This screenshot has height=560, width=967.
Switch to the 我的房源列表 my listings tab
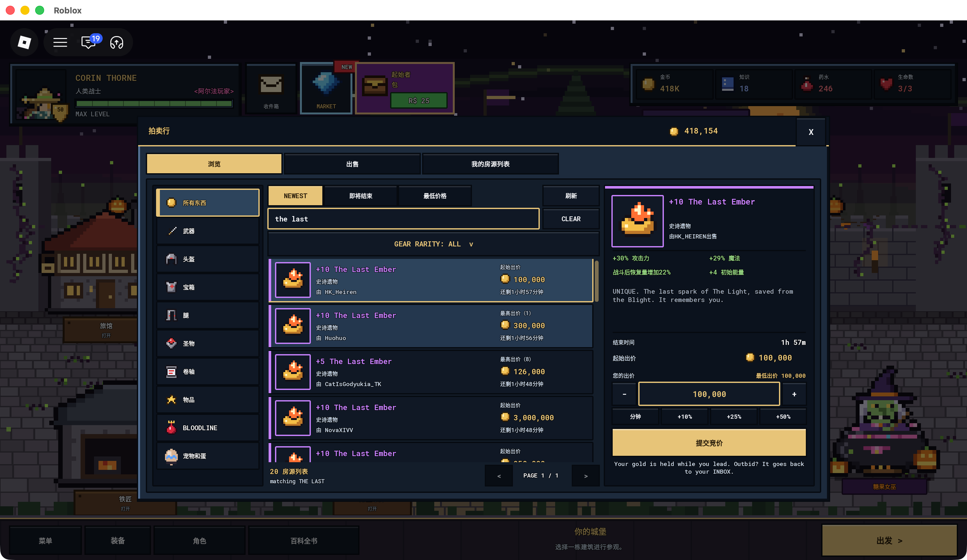[491, 164]
